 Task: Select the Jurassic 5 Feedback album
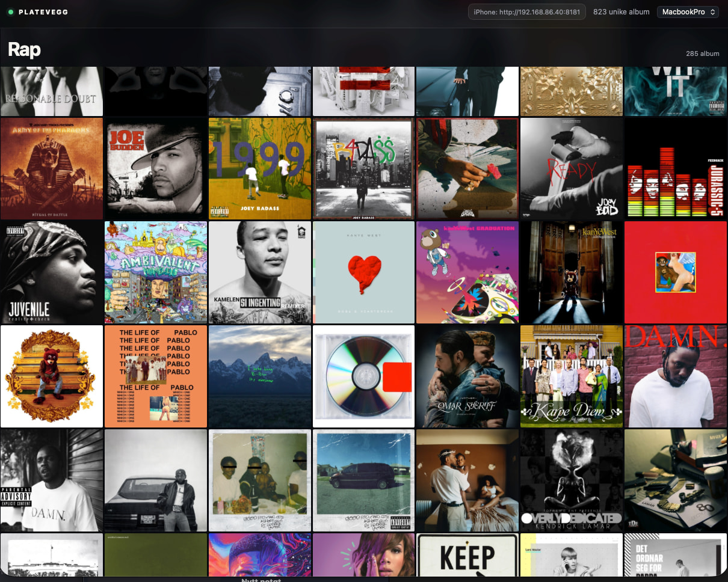pos(676,168)
